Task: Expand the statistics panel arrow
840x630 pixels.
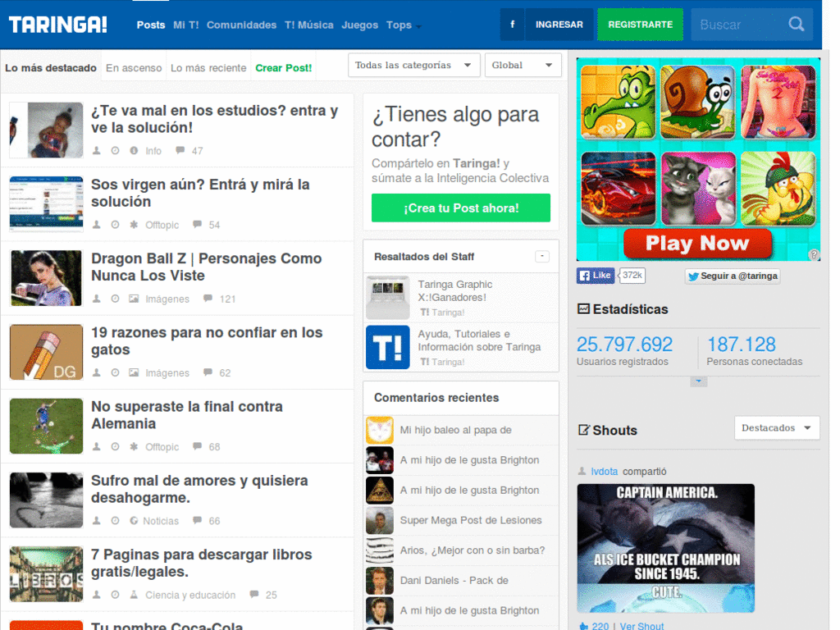Action: [698, 381]
